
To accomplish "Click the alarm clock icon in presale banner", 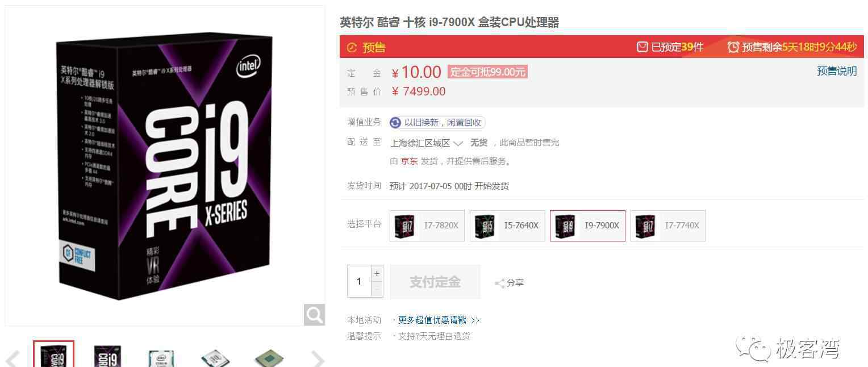I will click(x=733, y=47).
